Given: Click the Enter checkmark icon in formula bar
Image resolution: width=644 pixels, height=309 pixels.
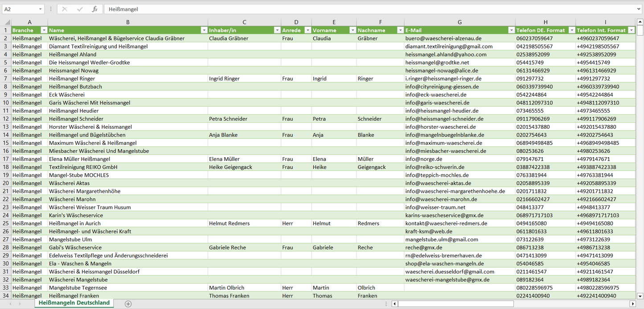Looking at the screenshot, I should 80,9.
